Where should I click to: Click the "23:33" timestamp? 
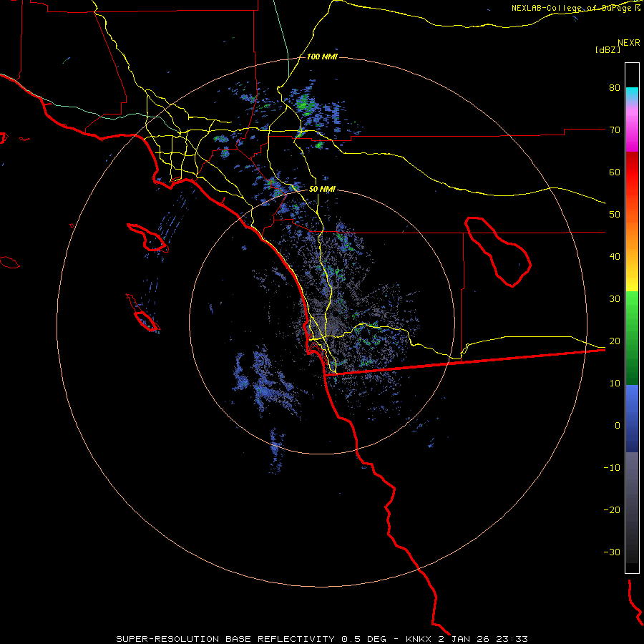[512, 639]
